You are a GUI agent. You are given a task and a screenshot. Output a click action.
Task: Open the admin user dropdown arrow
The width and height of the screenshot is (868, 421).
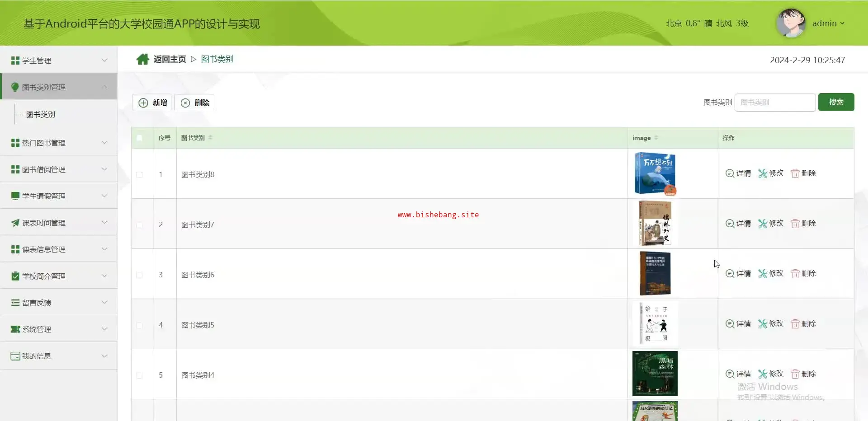coord(842,23)
